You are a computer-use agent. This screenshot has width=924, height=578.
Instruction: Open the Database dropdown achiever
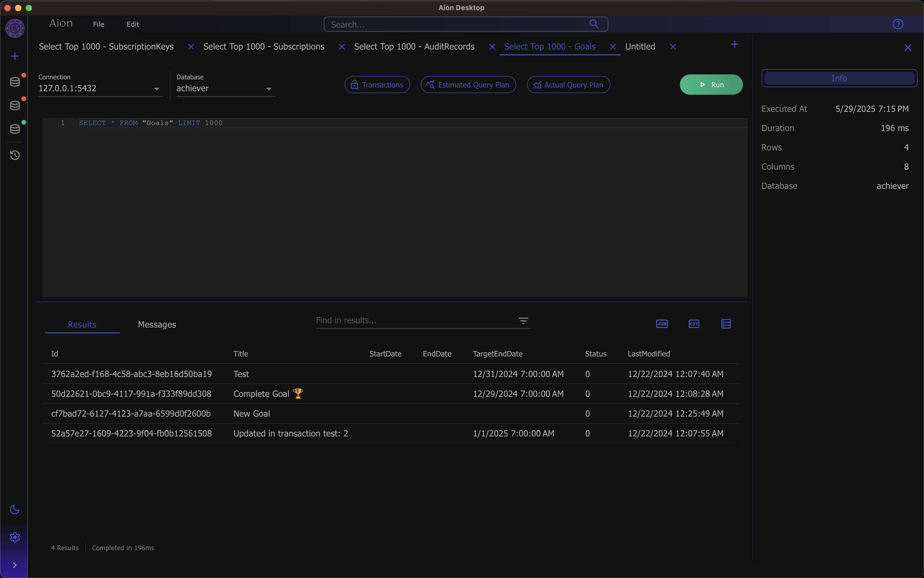(226, 88)
